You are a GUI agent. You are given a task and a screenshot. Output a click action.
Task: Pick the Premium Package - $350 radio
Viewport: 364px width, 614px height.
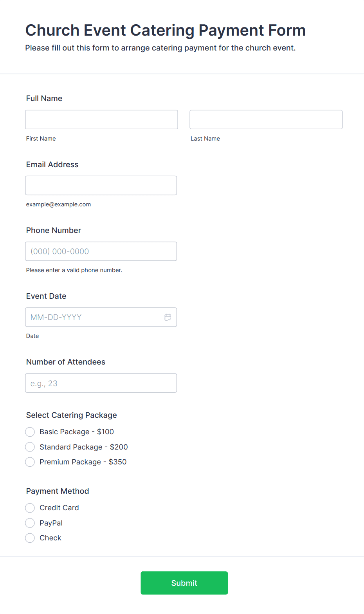click(30, 462)
